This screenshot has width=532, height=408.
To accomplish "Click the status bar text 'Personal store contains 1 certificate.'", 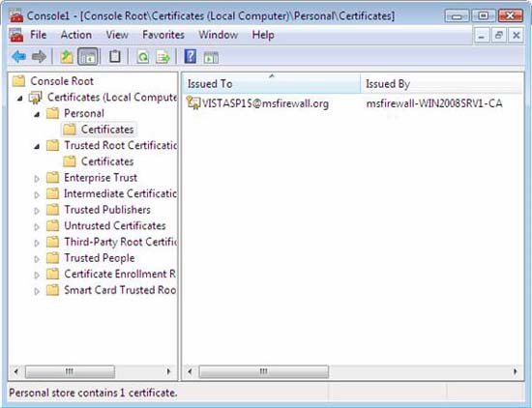I will coord(93,393).
